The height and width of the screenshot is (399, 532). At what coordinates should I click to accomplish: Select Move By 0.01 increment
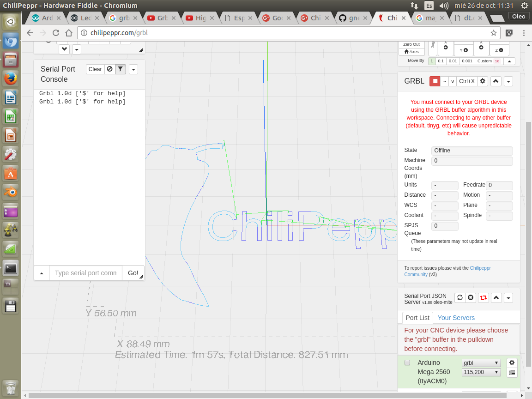[x=453, y=61]
